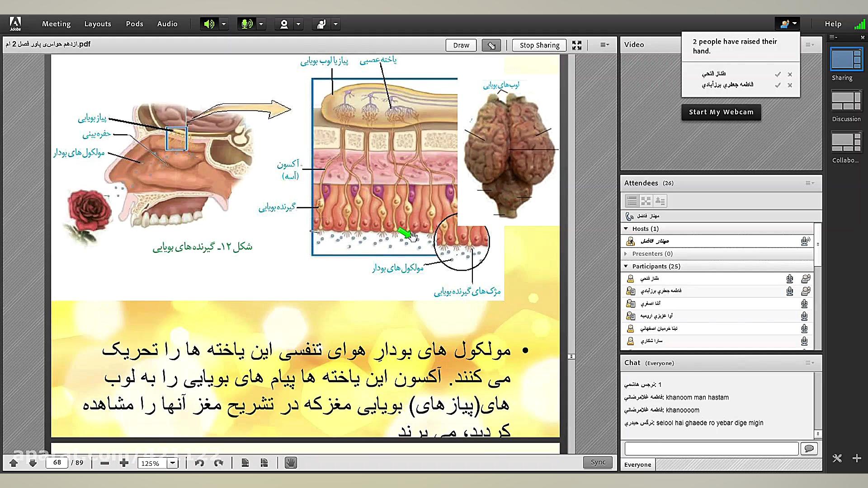Image resolution: width=868 pixels, height=488 pixels.
Task: Open the microphone options dropdown arrow
Action: point(261,24)
